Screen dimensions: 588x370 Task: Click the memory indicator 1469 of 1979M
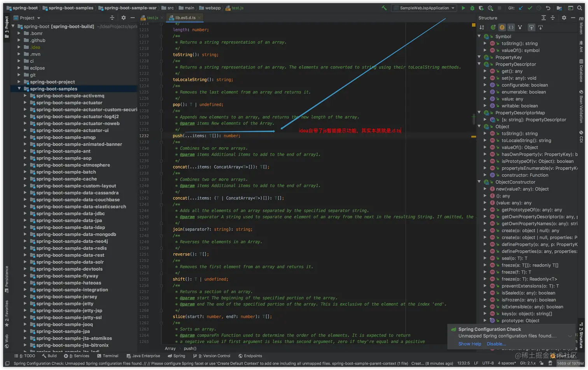tap(570, 363)
